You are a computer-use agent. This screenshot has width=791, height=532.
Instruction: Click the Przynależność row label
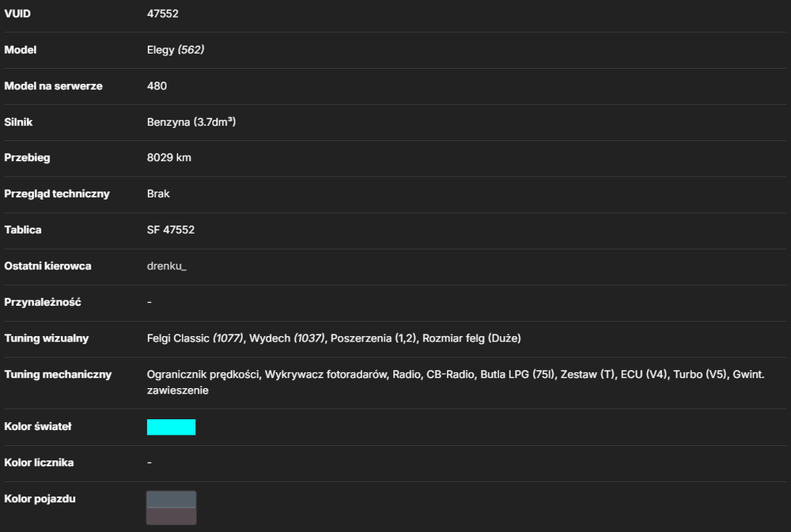tap(43, 303)
